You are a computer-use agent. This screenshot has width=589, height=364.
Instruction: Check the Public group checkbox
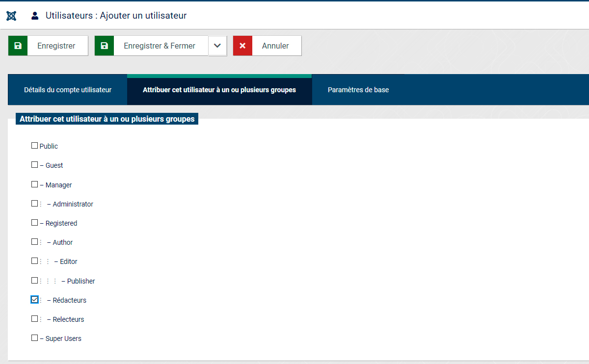click(x=34, y=146)
